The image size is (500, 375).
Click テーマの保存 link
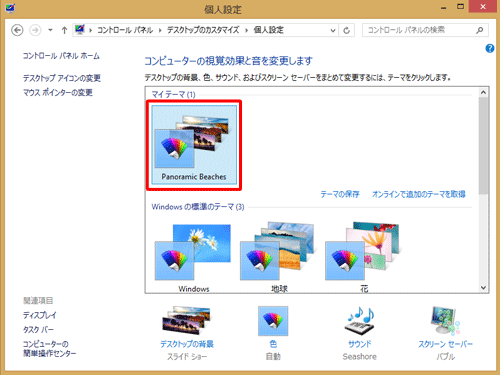point(340,194)
